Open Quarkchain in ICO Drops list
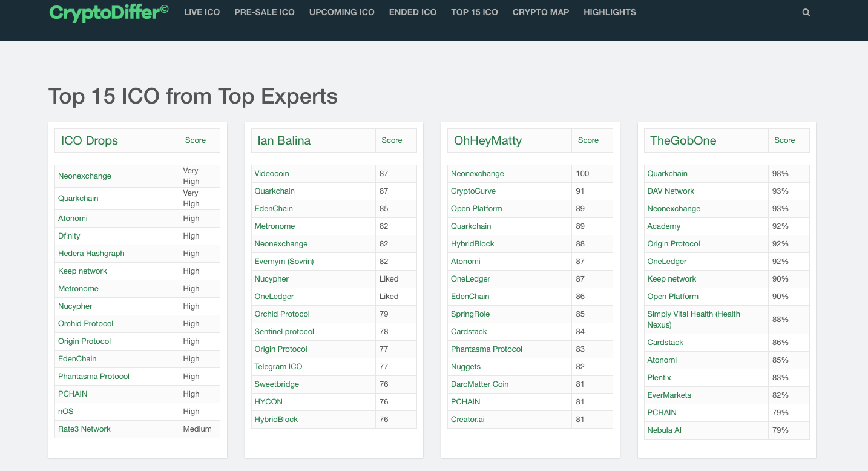Image resolution: width=868 pixels, height=471 pixels. coord(78,199)
